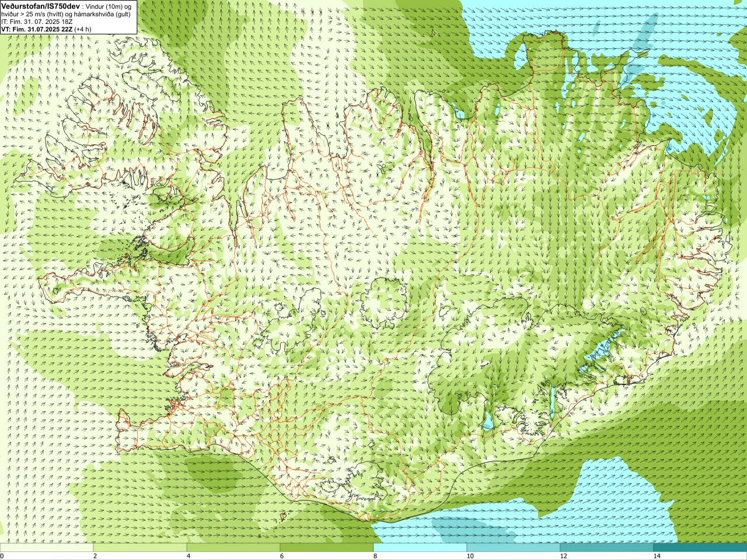Click the legend scale label "14"

[657, 556]
